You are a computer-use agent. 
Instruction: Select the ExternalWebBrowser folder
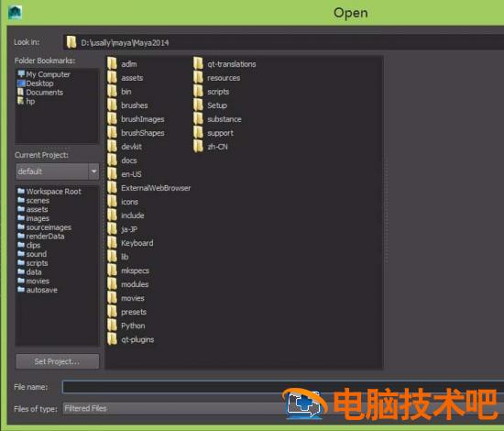[149, 188]
